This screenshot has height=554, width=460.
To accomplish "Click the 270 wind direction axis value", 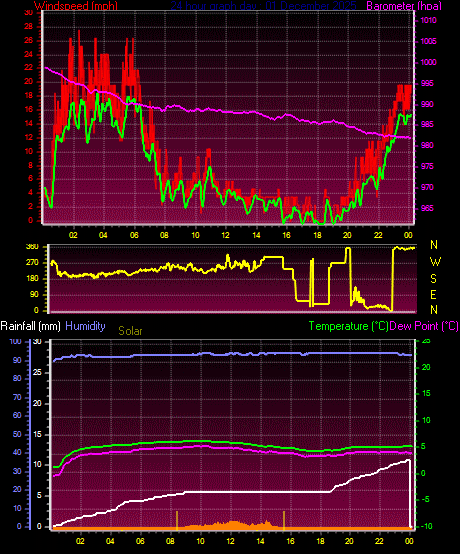I will pyautogui.click(x=32, y=263).
